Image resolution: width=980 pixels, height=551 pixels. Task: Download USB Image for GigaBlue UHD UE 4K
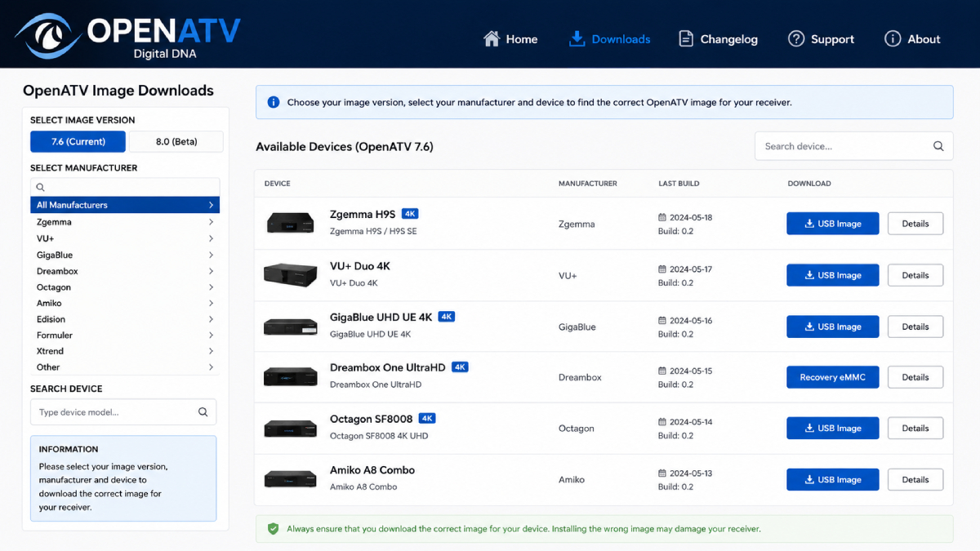(832, 327)
